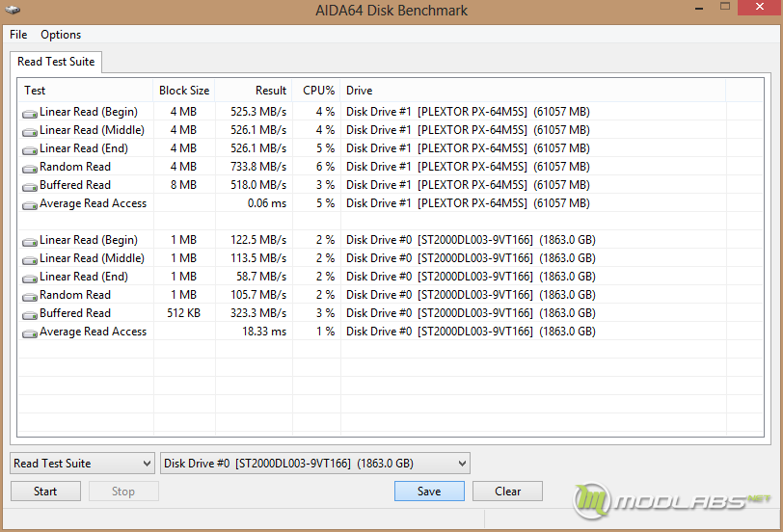Open the Read Test Suite test type dropdown

[82, 464]
